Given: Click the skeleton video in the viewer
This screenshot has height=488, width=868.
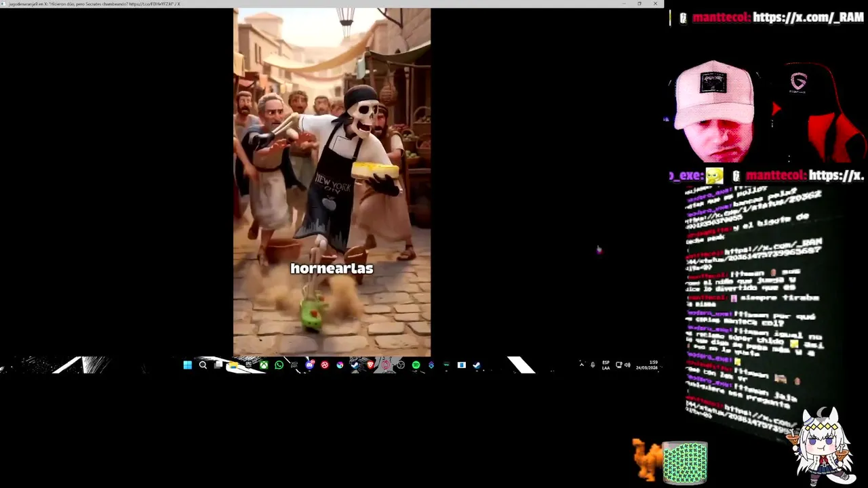Looking at the screenshot, I should point(332,182).
